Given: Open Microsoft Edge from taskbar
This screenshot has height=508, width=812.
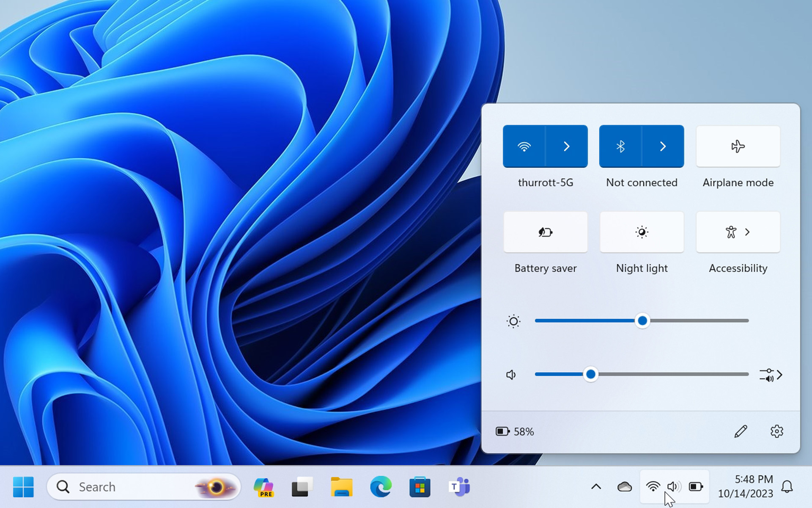Looking at the screenshot, I should click(x=381, y=487).
